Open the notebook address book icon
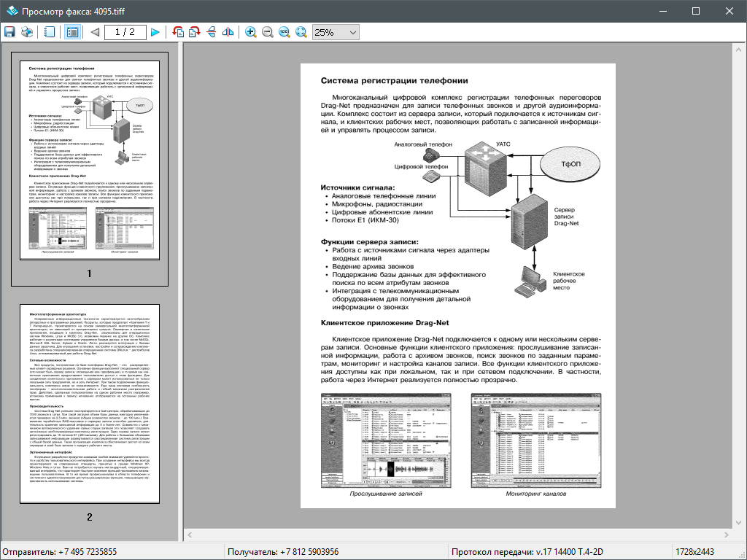The width and height of the screenshot is (747, 560). (x=49, y=32)
